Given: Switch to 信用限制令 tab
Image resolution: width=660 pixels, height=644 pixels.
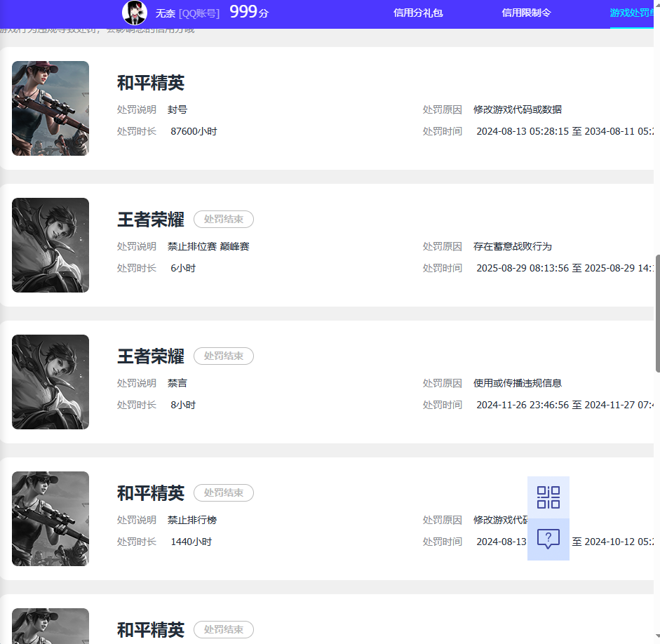Looking at the screenshot, I should click(x=526, y=13).
